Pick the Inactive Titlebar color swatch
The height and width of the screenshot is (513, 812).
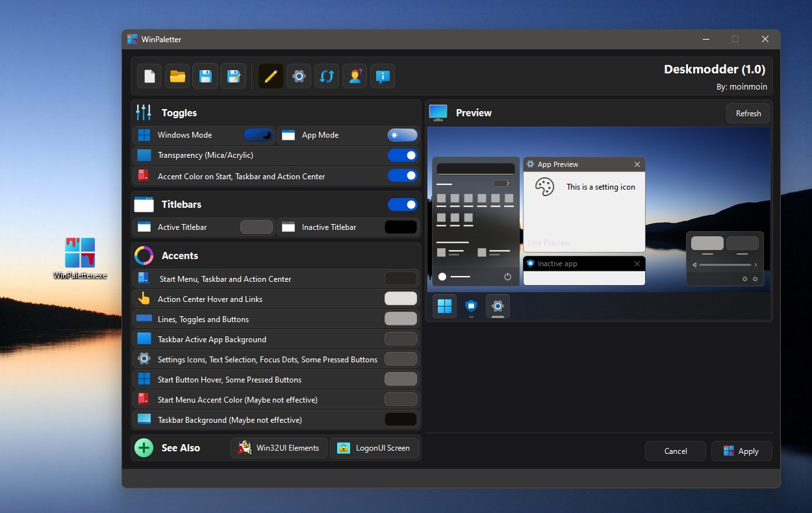[401, 227]
